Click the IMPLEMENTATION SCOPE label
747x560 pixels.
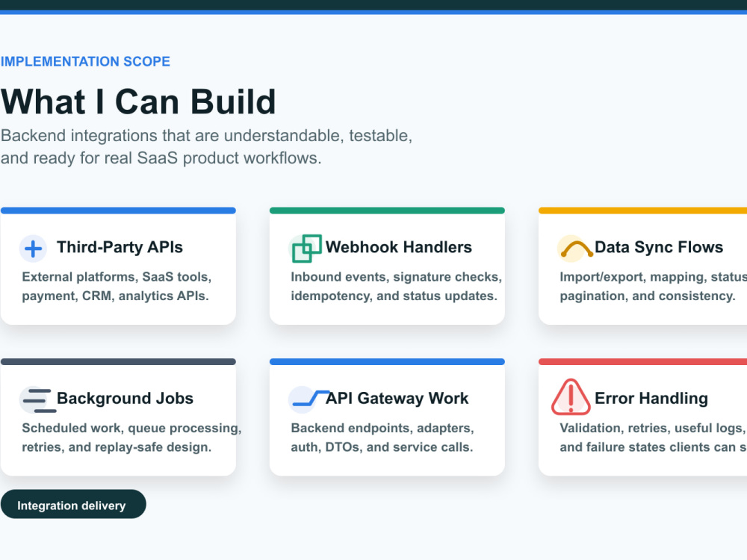(x=85, y=61)
